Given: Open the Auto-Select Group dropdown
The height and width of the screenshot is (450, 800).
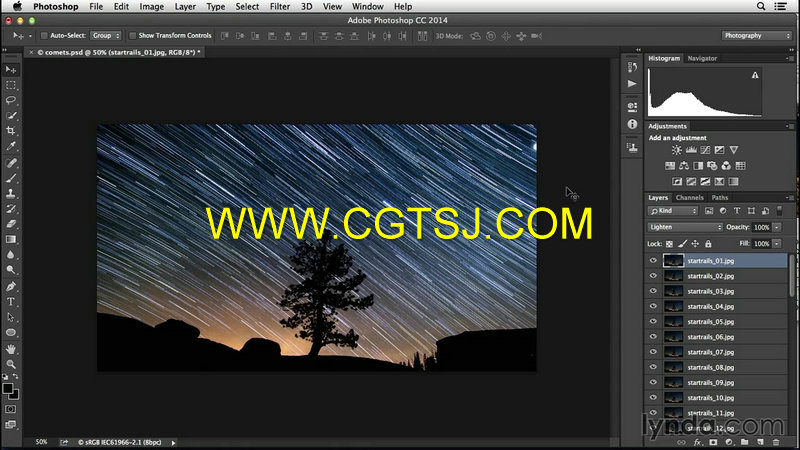Looking at the screenshot, I should (x=106, y=36).
